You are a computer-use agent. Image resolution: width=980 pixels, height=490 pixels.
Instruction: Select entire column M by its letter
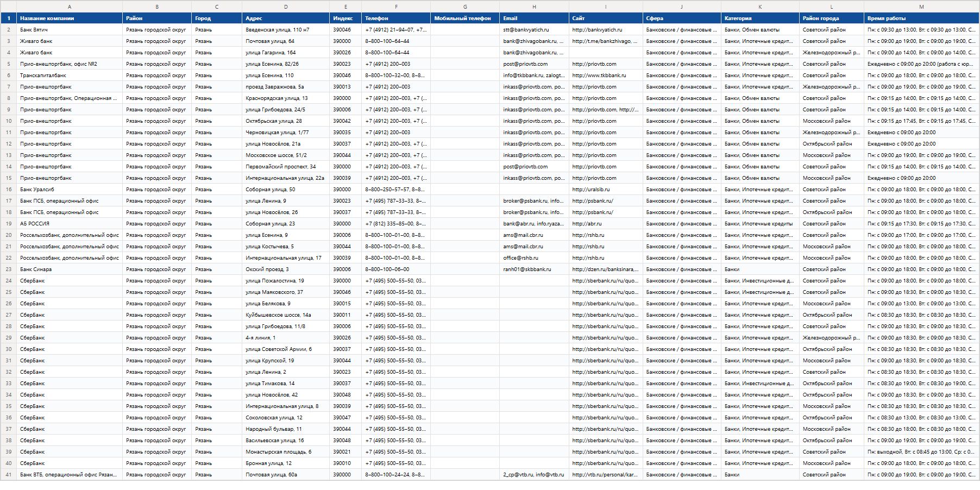click(921, 7)
